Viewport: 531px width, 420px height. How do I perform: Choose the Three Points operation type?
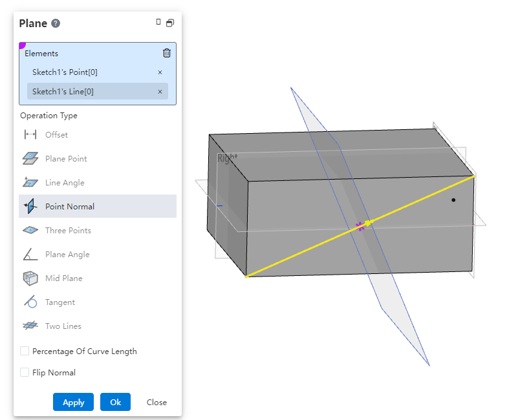(x=98, y=231)
